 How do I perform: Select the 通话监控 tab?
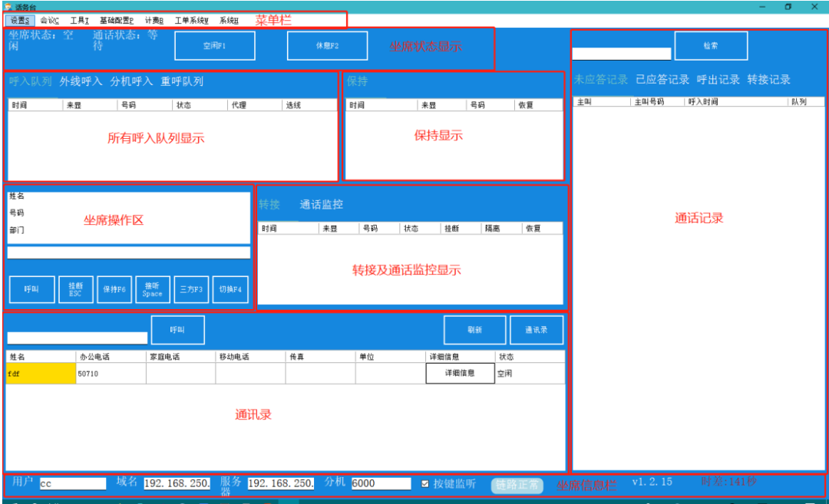pyautogui.click(x=321, y=205)
